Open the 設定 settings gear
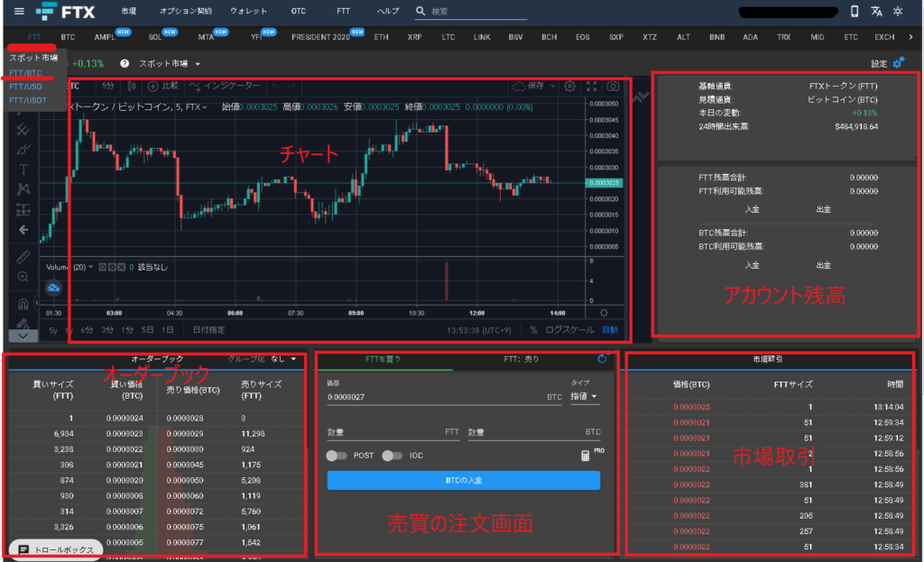This screenshot has height=562, width=924. 898,63
